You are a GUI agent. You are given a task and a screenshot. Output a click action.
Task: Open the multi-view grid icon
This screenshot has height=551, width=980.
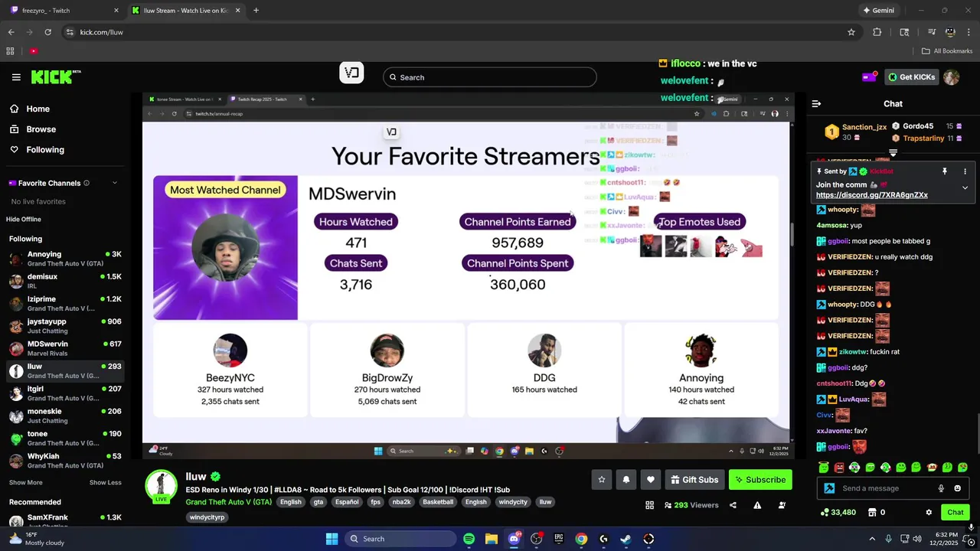(x=649, y=505)
